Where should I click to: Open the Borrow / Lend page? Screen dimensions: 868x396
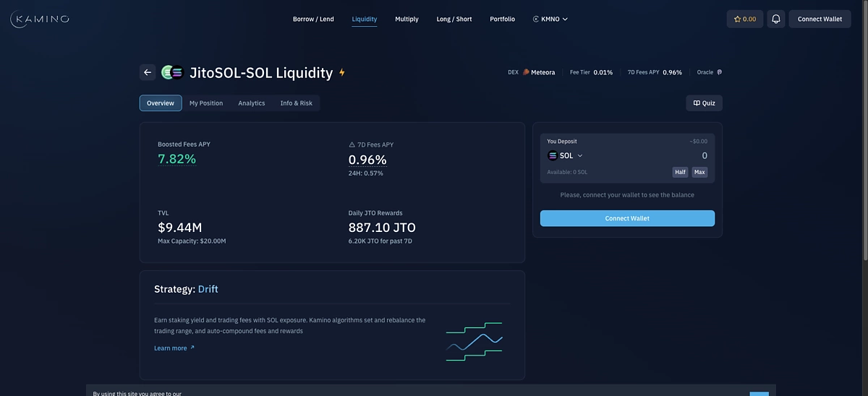(313, 19)
